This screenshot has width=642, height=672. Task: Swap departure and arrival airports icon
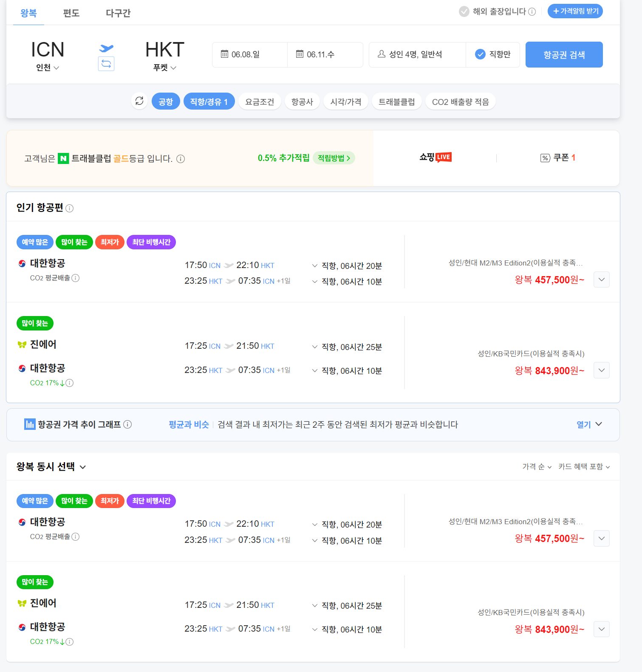pyautogui.click(x=106, y=64)
